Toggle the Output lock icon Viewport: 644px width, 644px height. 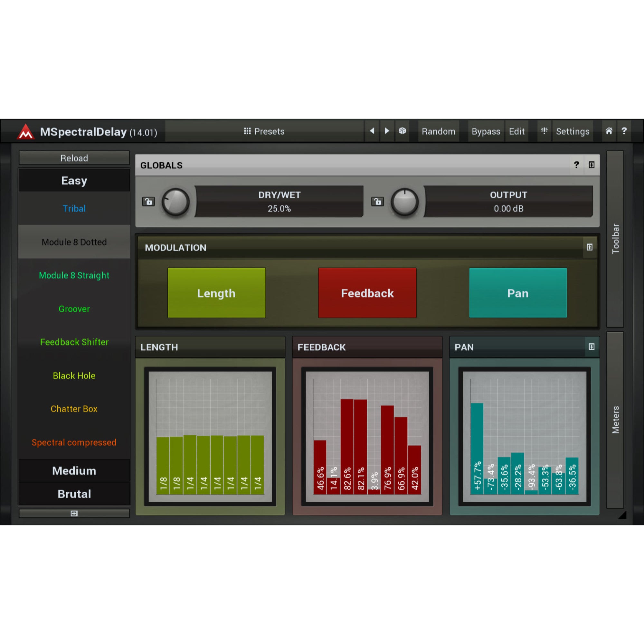[377, 202]
